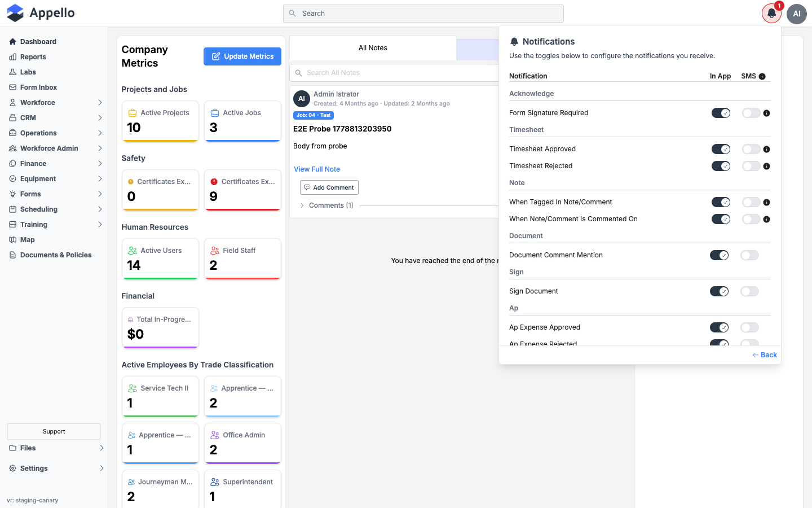
Task: Expand the Scheduling sidebar submenu
Action: [x=100, y=209]
